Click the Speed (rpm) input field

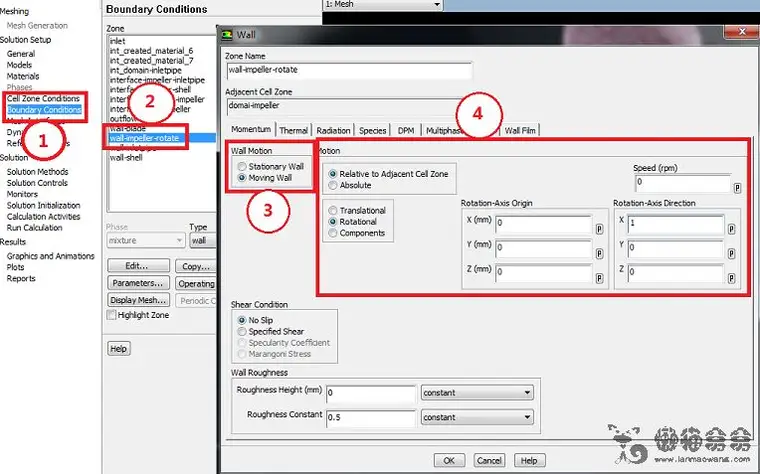682,183
